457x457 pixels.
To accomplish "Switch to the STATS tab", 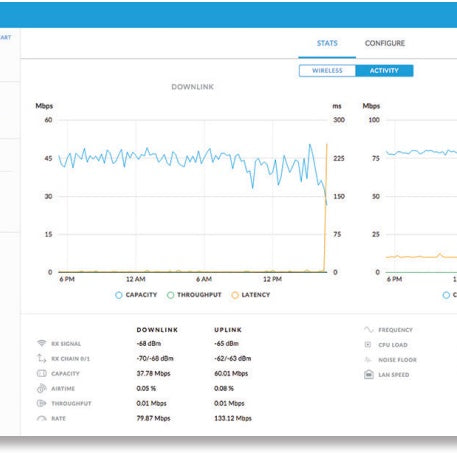I will [327, 43].
